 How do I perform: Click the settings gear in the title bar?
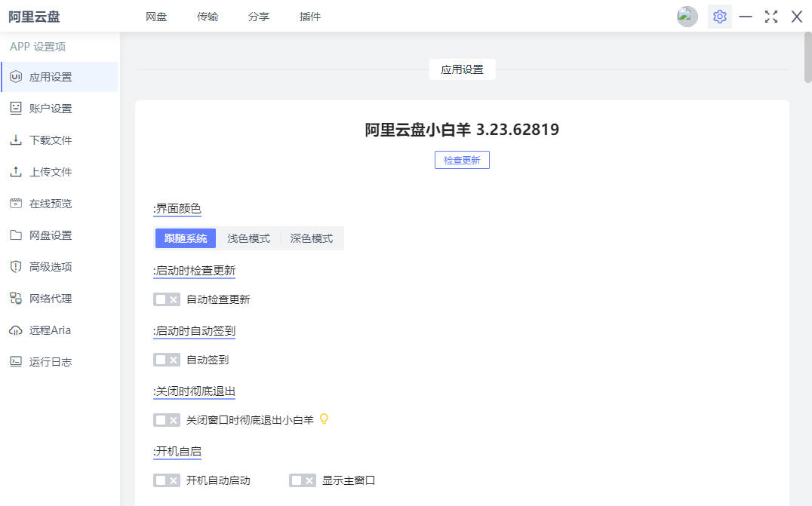coord(719,16)
